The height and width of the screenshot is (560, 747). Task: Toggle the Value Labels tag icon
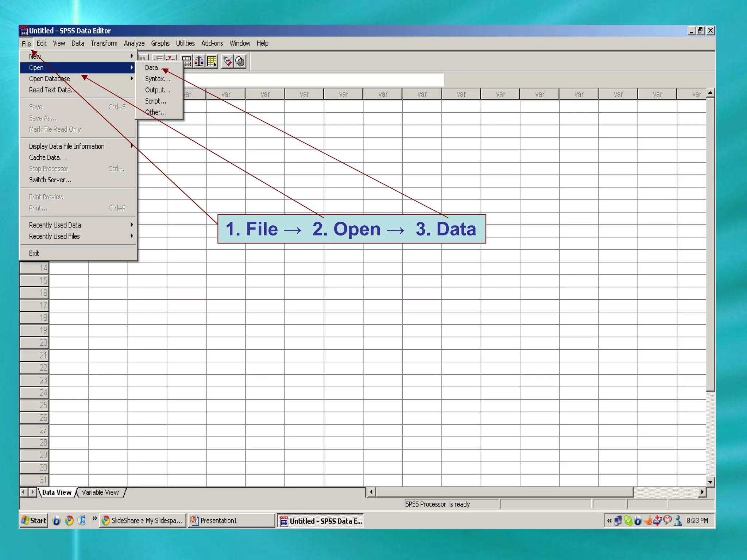pos(227,61)
